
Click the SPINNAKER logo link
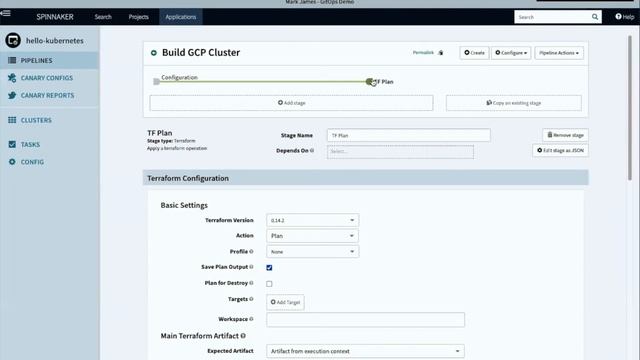[x=55, y=17]
